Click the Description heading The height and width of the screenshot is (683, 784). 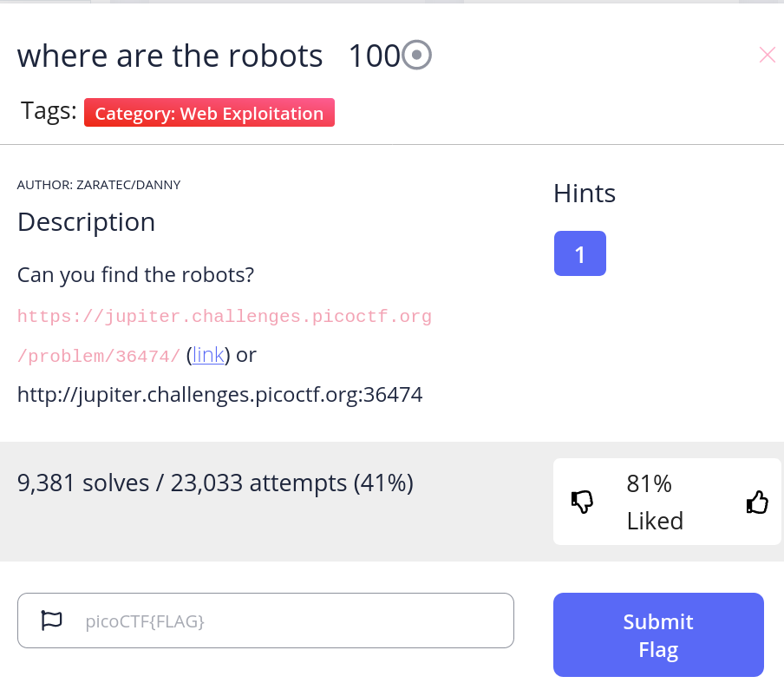86,222
